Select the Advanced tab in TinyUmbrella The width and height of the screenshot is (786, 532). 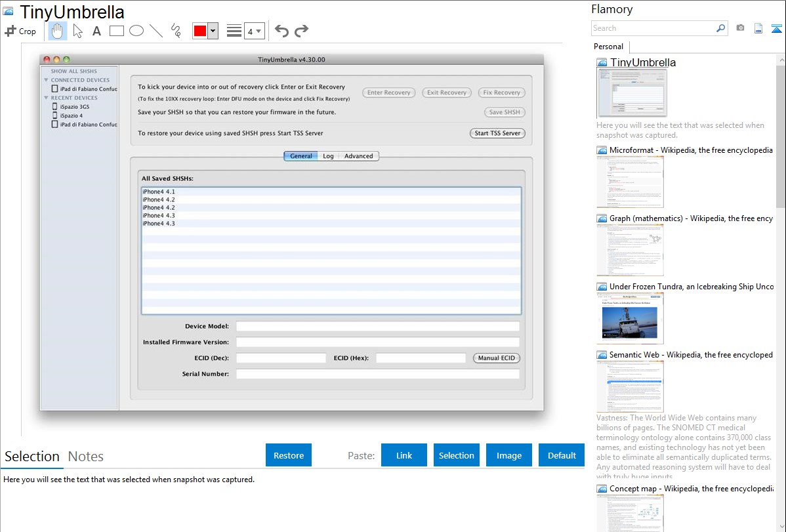point(359,156)
